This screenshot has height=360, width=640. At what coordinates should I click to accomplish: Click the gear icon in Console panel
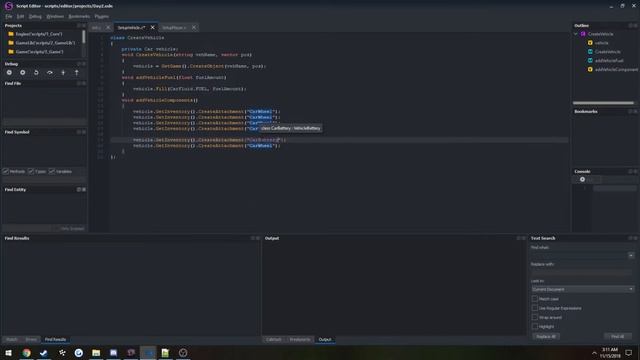tap(582, 179)
